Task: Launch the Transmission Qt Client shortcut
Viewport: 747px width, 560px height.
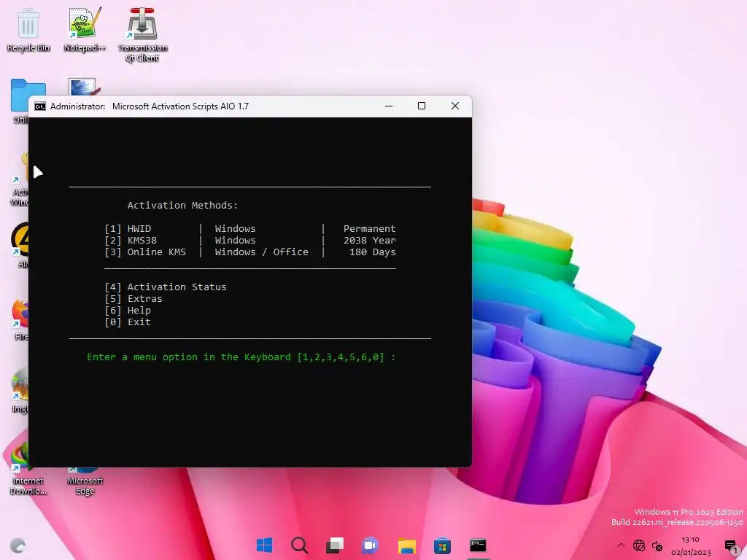Action: point(142,34)
